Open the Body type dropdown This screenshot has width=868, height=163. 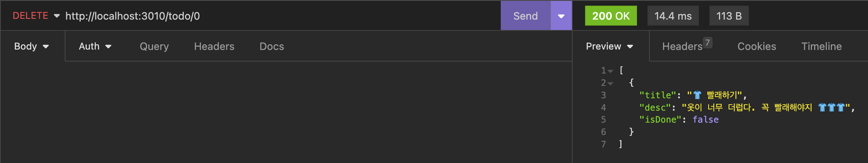tap(32, 46)
